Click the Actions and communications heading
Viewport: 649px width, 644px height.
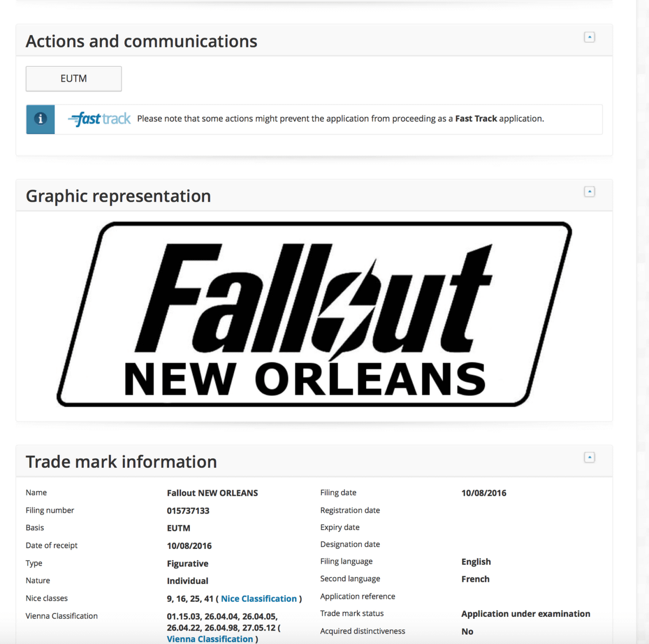[x=141, y=41]
